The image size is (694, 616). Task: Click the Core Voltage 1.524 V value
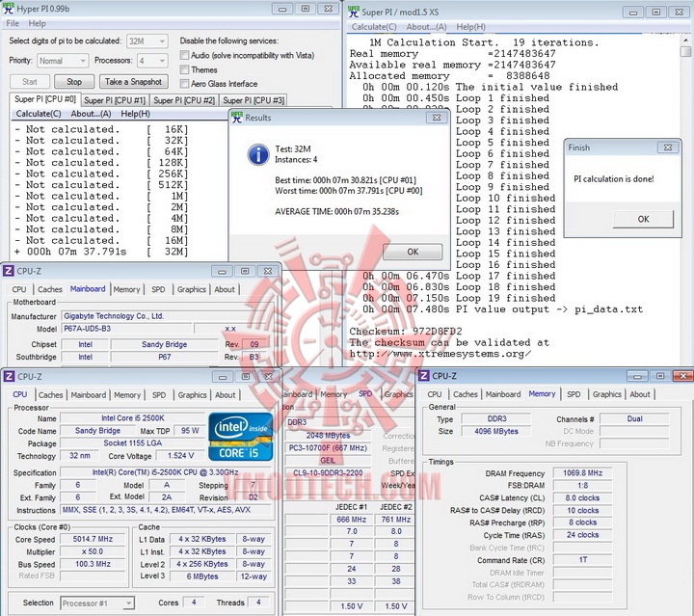180,455
